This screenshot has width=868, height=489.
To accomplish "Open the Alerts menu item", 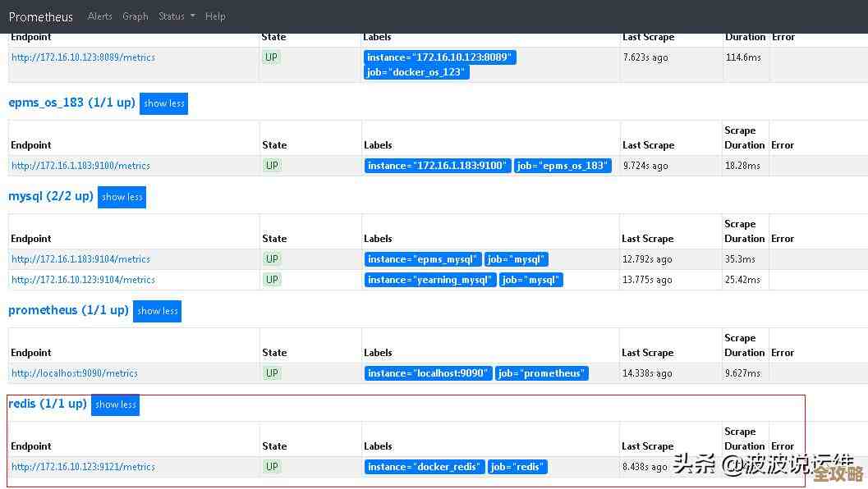I will 100,16.
